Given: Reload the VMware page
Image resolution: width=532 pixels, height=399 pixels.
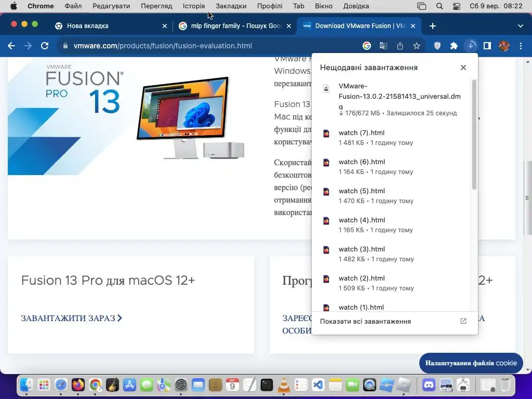Looking at the screenshot, I should 45,46.
